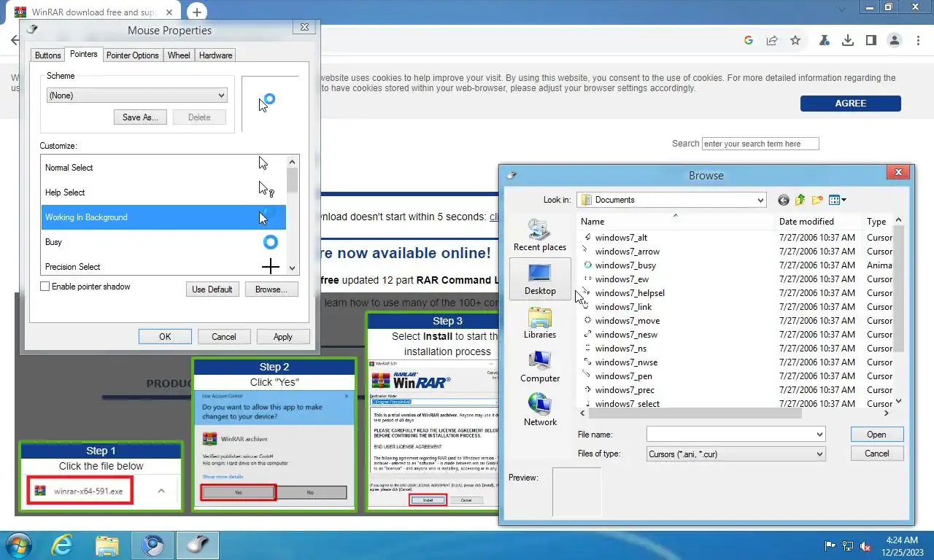Screen dimensions: 934x560
Task: Select windows7_helpsel file
Action: 630,293
